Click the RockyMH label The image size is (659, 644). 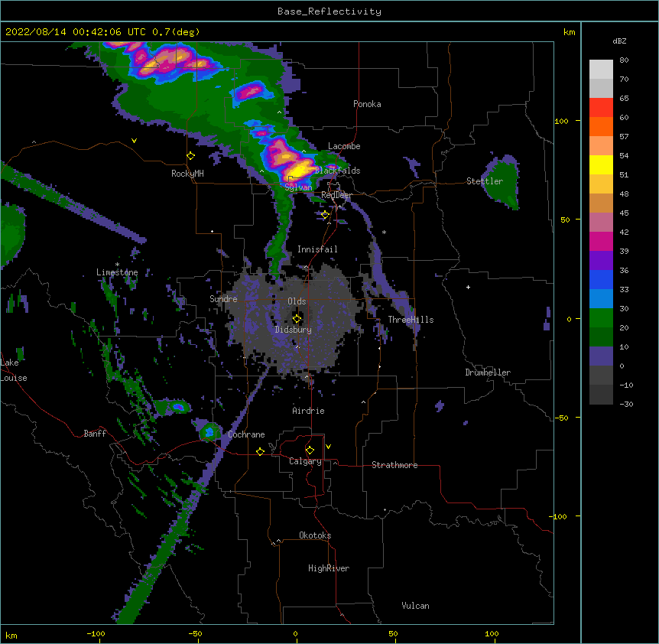coord(187,174)
